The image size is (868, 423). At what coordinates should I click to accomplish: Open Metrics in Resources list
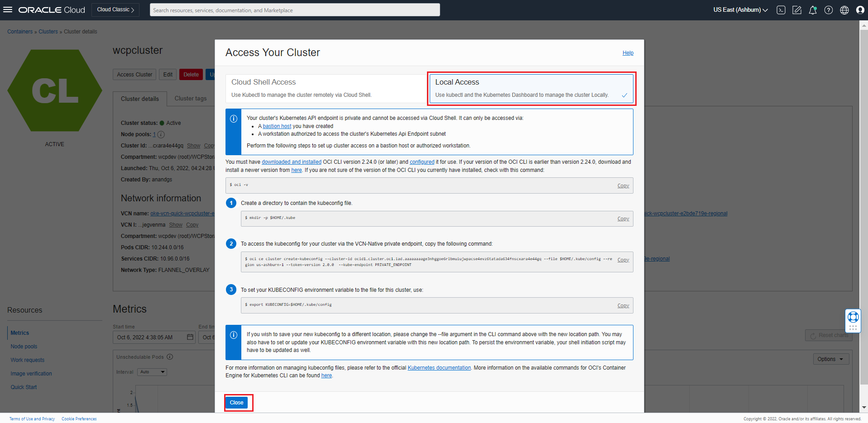[x=20, y=333]
